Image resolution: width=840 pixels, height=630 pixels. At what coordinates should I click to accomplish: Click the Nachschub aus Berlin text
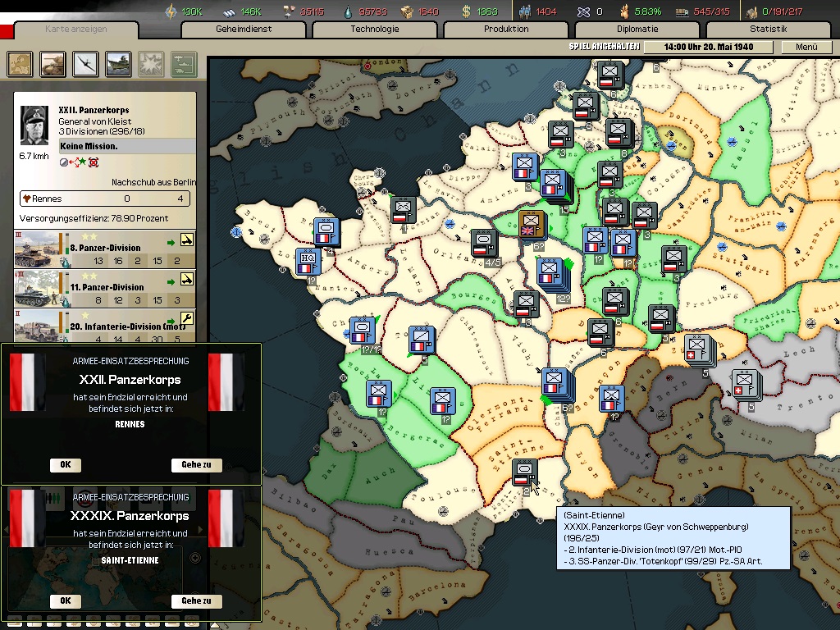point(153,182)
